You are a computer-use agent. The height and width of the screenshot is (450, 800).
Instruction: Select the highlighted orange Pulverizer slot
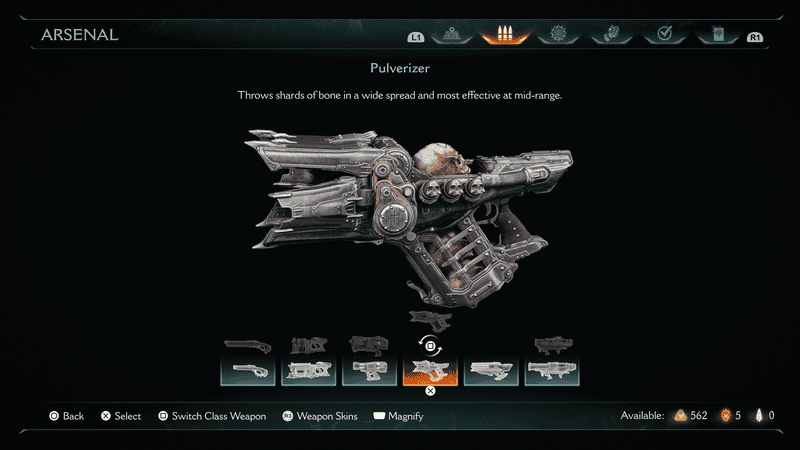(x=430, y=371)
